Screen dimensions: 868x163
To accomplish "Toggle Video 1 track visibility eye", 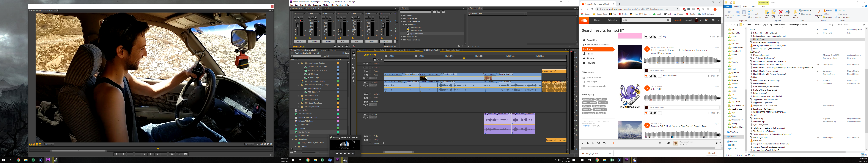I will (x=364, y=75).
